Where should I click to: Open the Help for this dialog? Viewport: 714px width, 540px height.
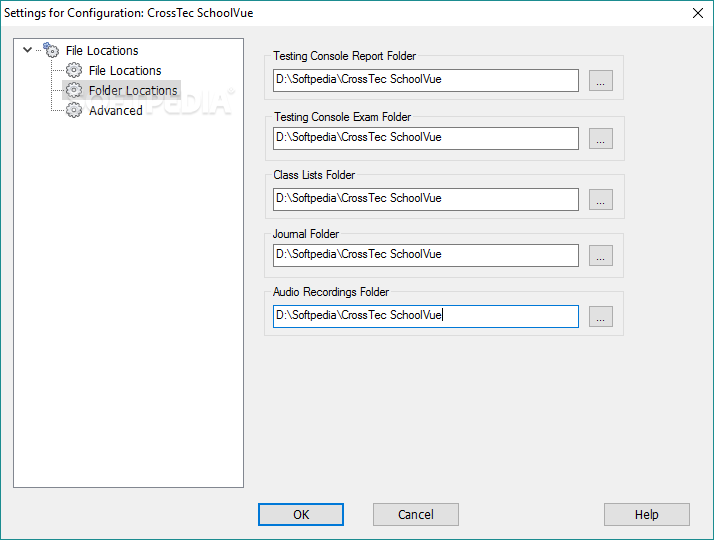[x=647, y=515]
